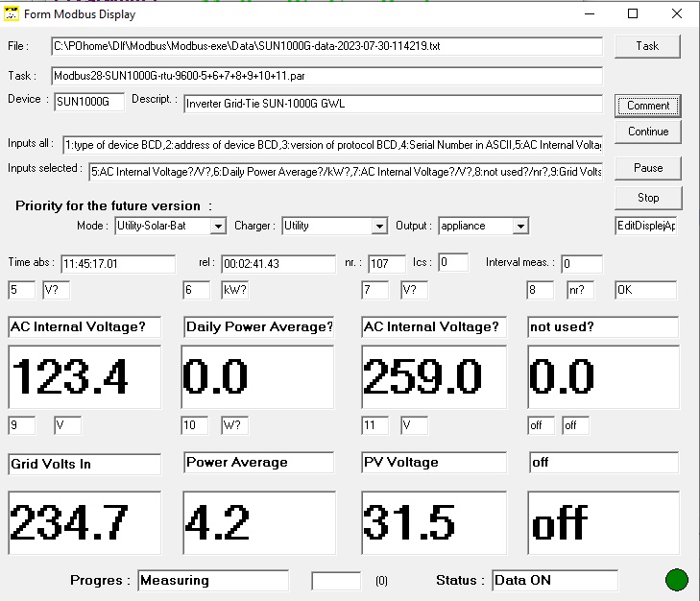Screen dimensions: 700x601
Task: Click the Time abs 11:45:17.01 field
Action: tap(118, 263)
